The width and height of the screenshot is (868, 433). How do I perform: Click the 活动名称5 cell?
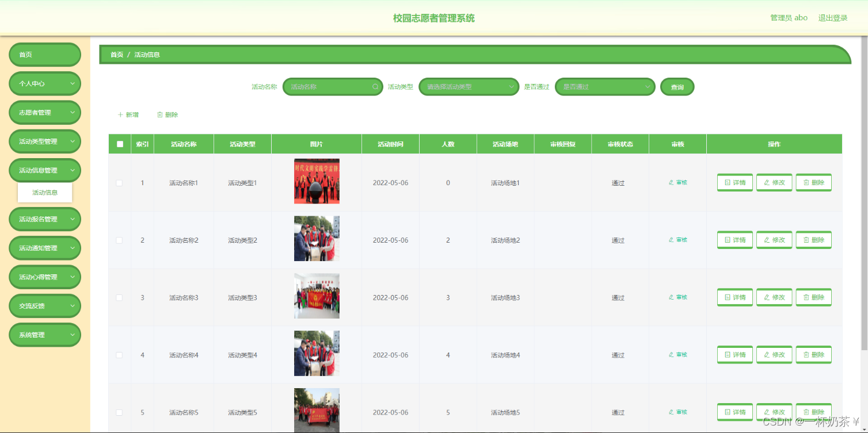[x=184, y=413]
